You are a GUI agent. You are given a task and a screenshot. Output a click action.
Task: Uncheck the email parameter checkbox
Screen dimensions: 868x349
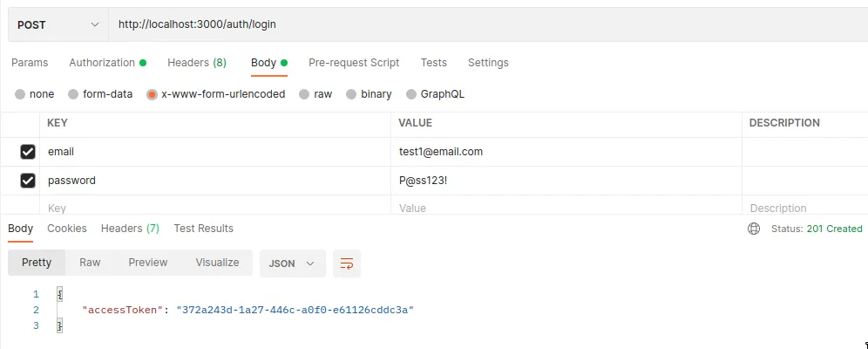[x=28, y=152]
